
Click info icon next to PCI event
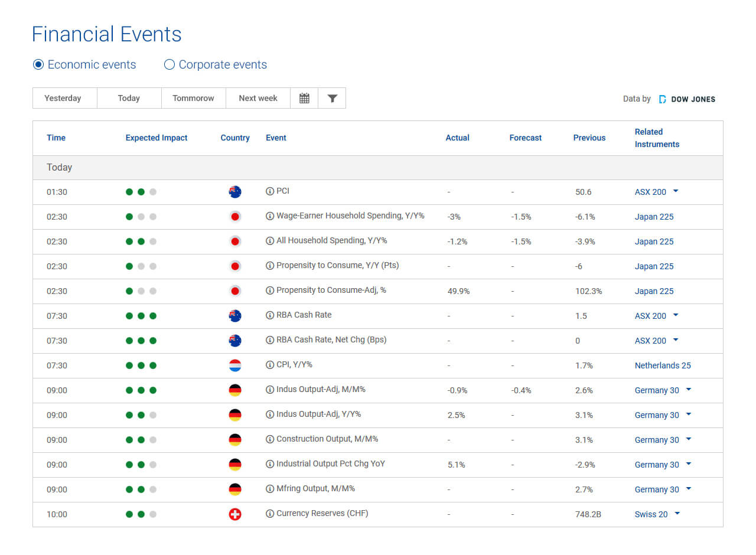(270, 191)
